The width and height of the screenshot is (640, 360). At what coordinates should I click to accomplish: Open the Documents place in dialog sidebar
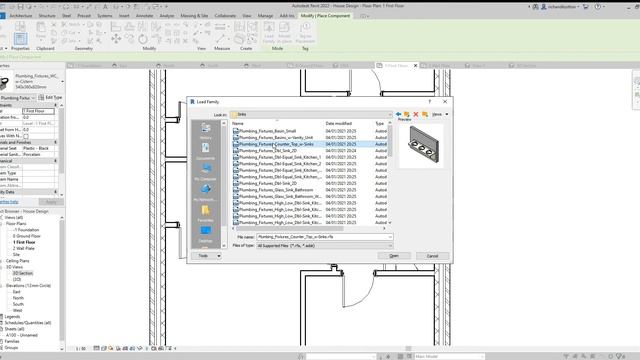click(x=205, y=152)
